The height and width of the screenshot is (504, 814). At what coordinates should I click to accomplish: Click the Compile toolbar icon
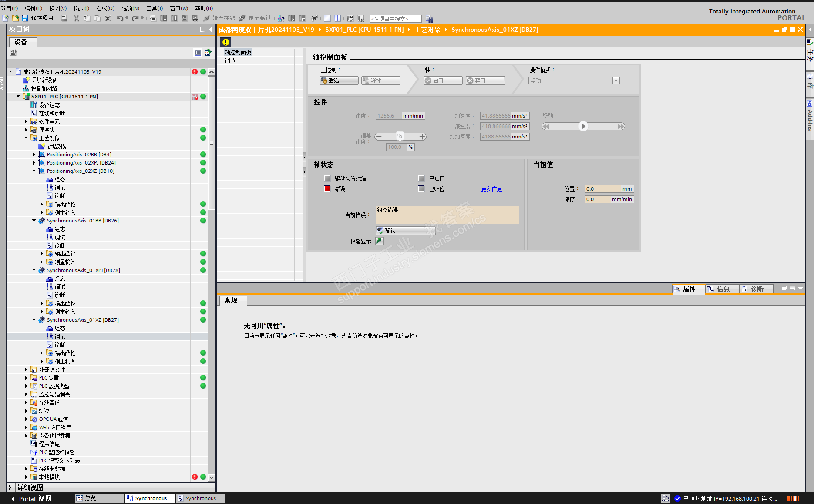(x=153, y=18)
